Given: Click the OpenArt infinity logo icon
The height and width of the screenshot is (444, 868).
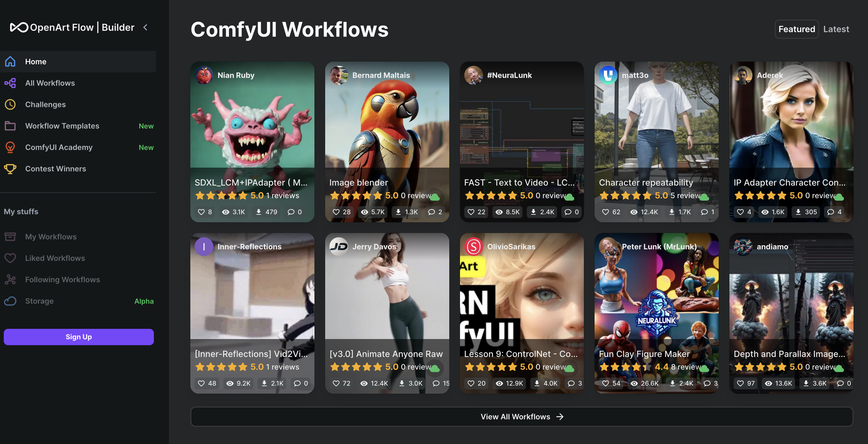Looking at the screenshot, I should point(18,27).
